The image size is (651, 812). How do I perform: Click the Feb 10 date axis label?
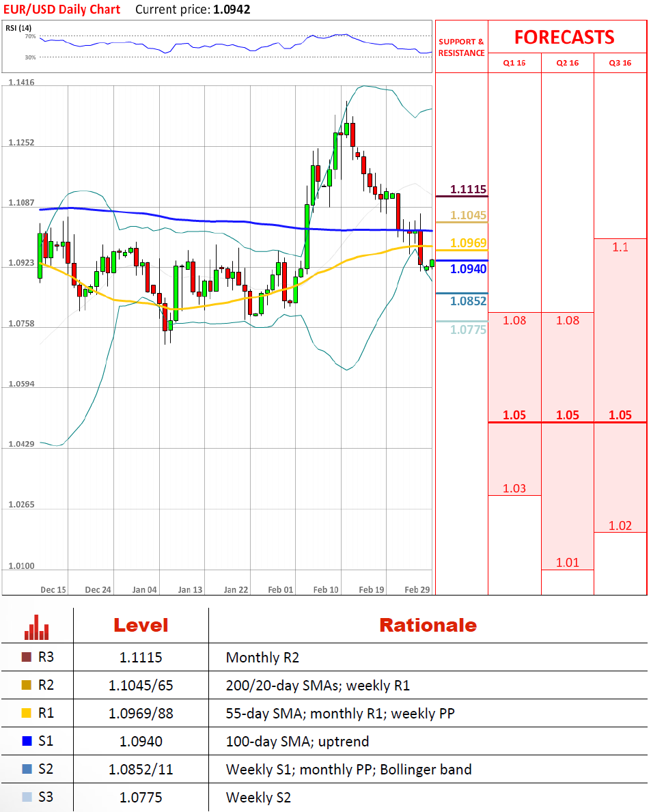tap(326, 590)
